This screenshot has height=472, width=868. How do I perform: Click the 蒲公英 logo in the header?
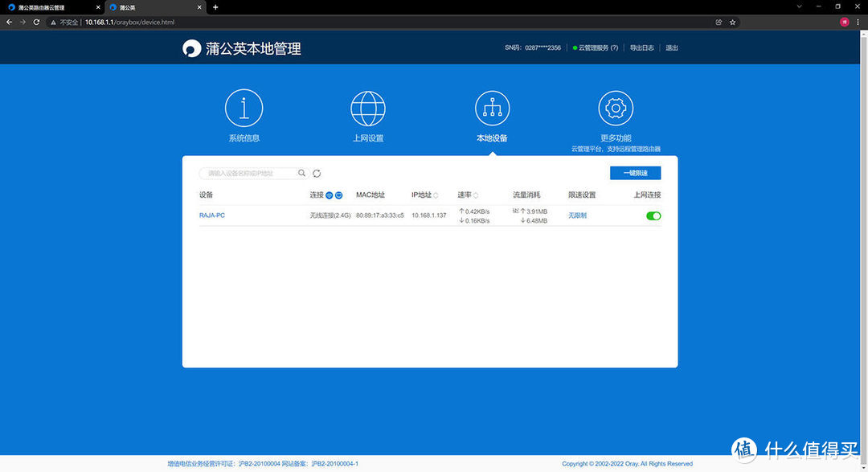coord(190,47)
